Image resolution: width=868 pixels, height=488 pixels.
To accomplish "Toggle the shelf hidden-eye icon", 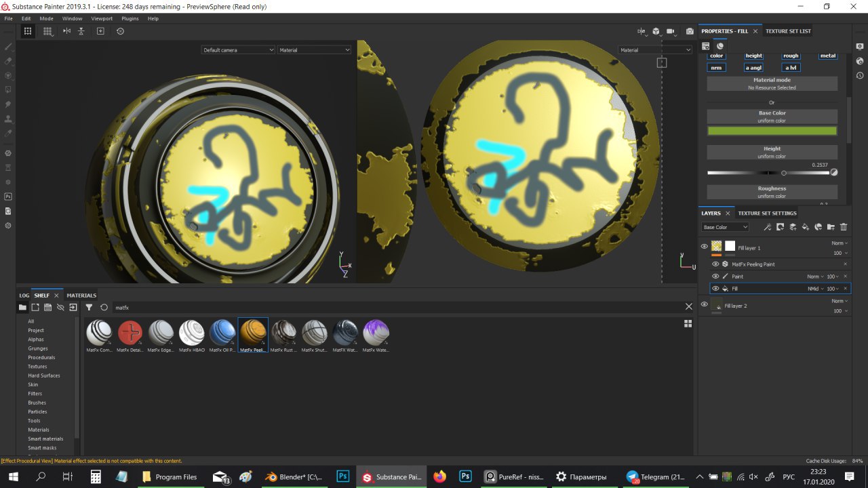I will (x=60, y=307).
